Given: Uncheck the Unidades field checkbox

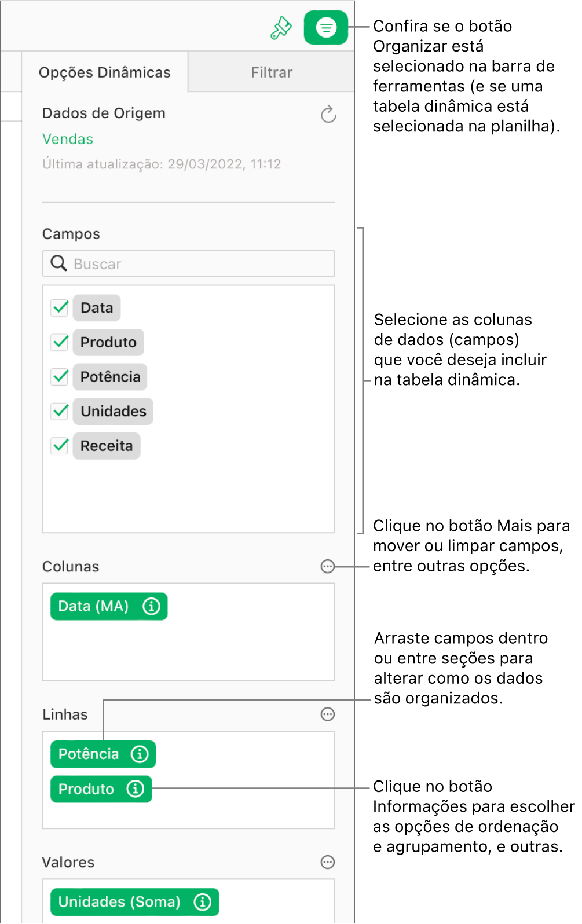Looking at the screenshot, I should [59, 411].
